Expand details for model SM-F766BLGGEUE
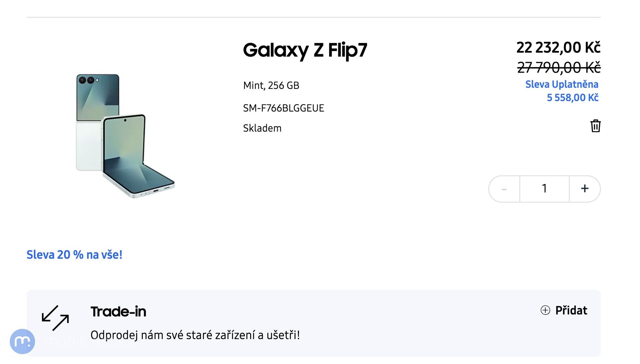The height and width of the screenshot is (364, 640). click(x=283, y=108)
